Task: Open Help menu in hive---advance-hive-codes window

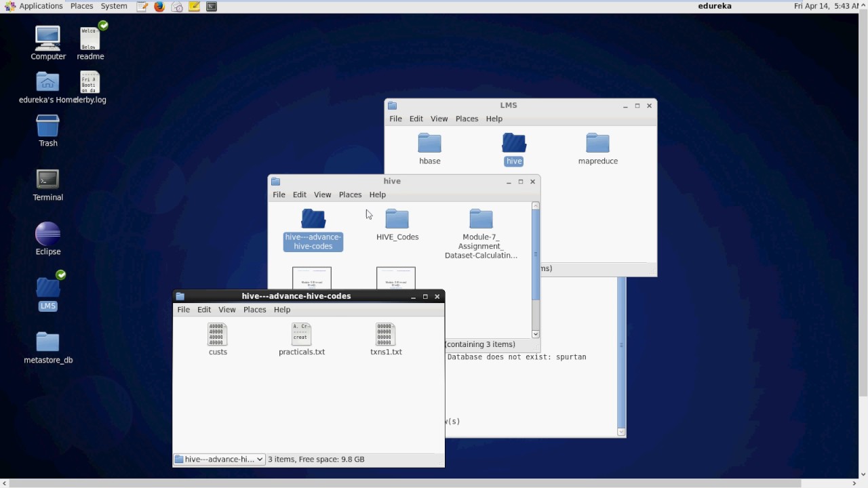Action: [282, 310]
